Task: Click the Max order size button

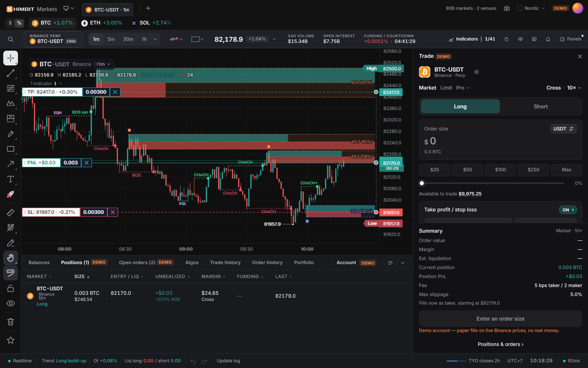Action: [566, 170]
